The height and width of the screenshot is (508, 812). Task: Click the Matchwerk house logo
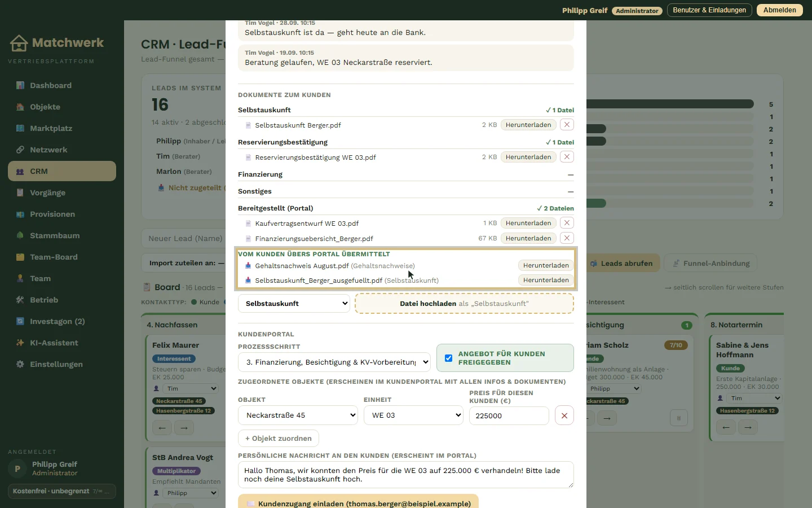coord(19,43)
